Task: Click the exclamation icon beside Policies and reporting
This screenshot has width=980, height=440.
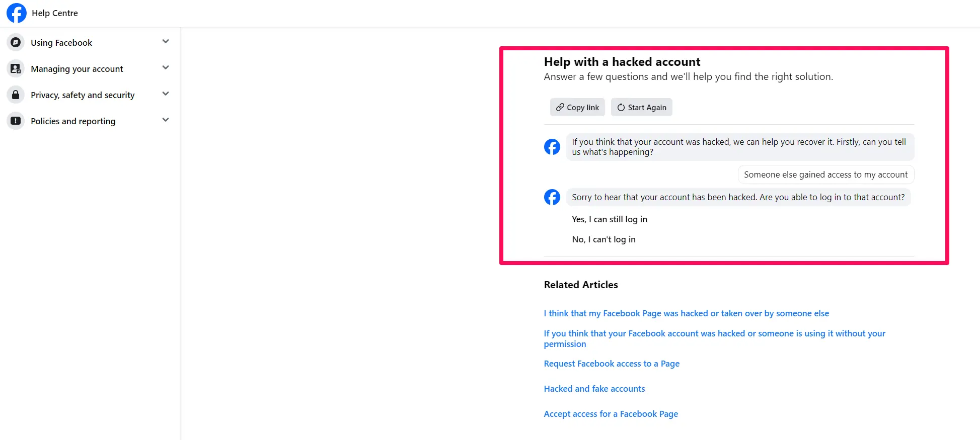Action: tap(16, 121)
